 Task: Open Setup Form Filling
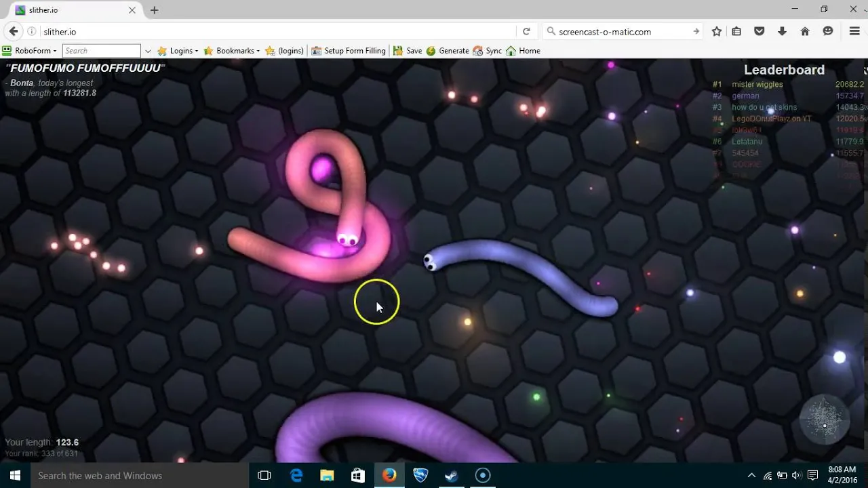click(x=349, y=51)
